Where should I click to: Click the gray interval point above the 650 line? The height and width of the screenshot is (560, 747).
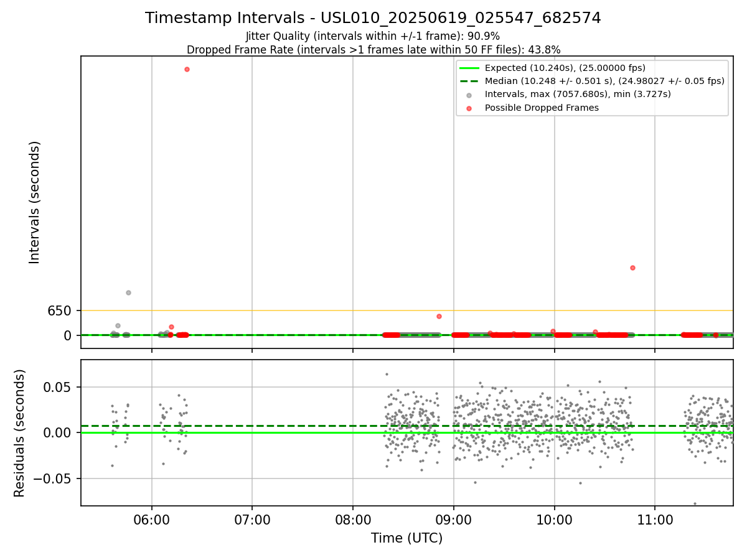(128, 292)
